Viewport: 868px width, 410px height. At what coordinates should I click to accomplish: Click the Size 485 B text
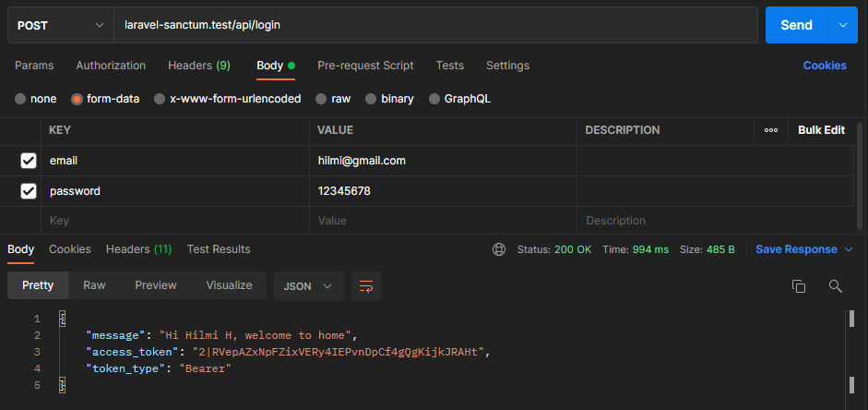(x=707, y=249)
